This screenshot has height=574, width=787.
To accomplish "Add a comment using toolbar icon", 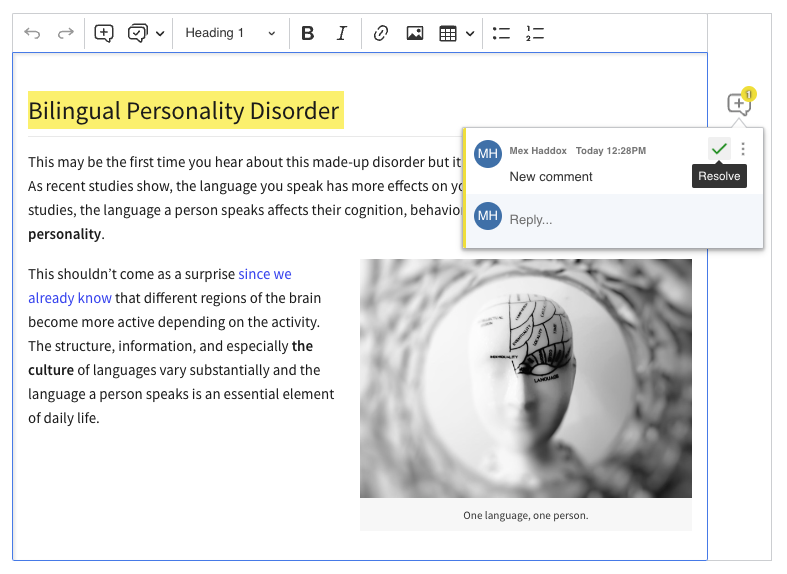I will [x=104, y=33].
